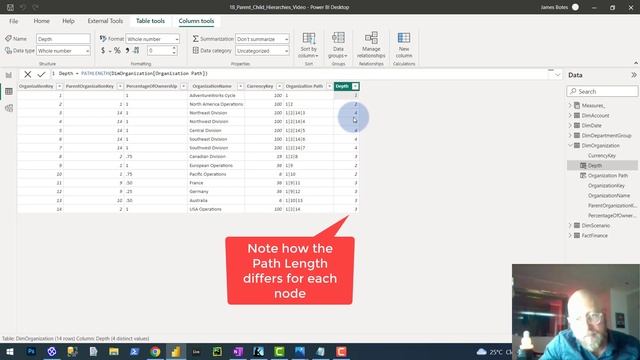The image size is (640, 360).
Task: Click the Undo icon in title bar
Action: [23, 7]
